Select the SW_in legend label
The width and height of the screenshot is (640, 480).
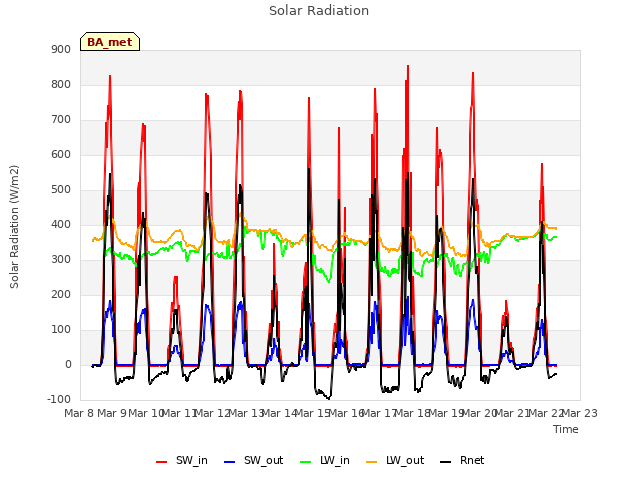pyautogui.click(x=192, y=460)
